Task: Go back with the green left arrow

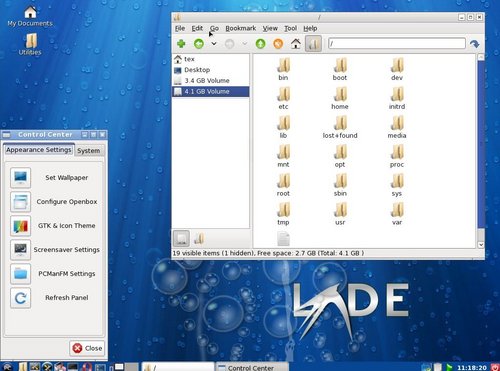Action: [199, 44]
